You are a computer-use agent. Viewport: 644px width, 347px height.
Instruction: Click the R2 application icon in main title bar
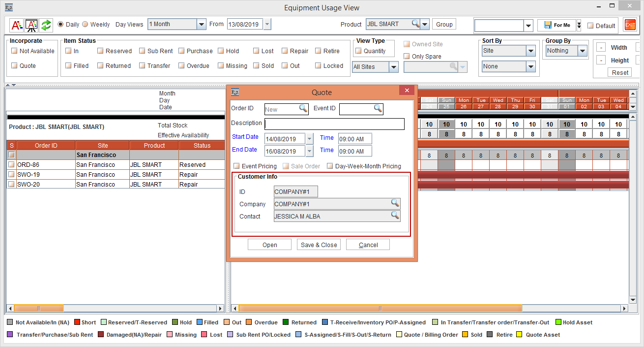(8, 7)
